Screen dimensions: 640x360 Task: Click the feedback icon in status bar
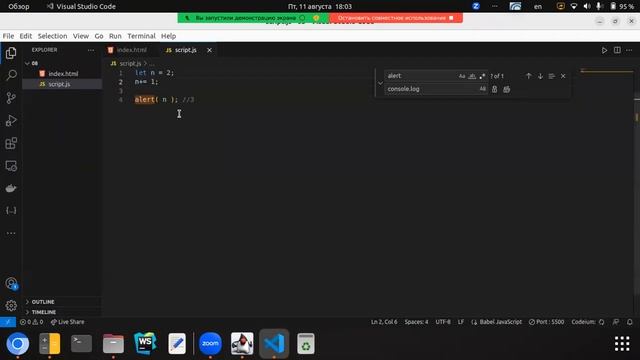(616, 322)
